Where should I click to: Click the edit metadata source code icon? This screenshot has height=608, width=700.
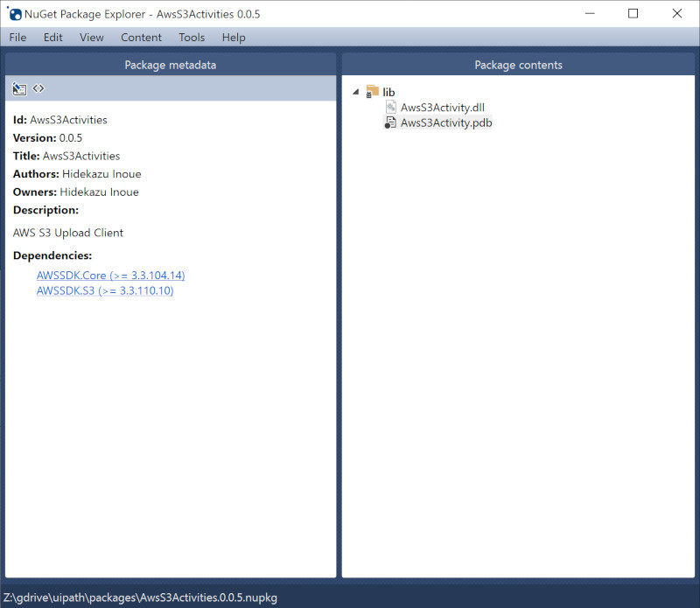coord(38,88)
